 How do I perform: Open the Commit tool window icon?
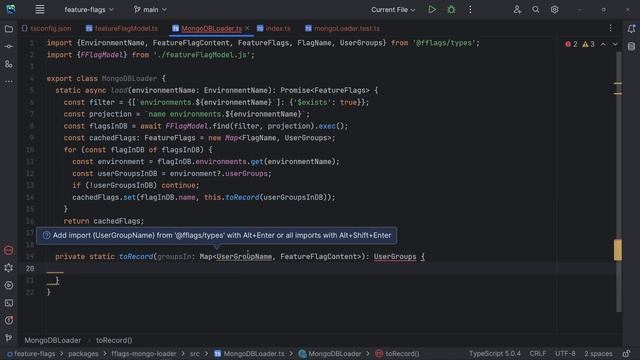(9, 47)
